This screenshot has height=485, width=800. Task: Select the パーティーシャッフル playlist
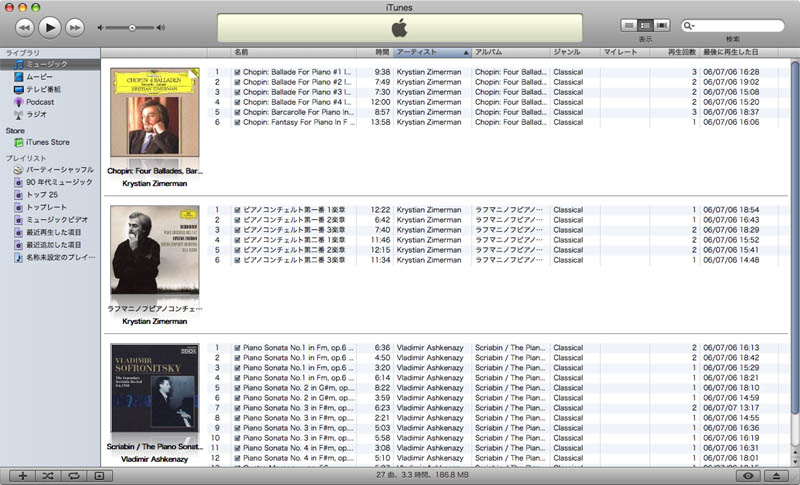pyautogui.click(x=59, y=170)
